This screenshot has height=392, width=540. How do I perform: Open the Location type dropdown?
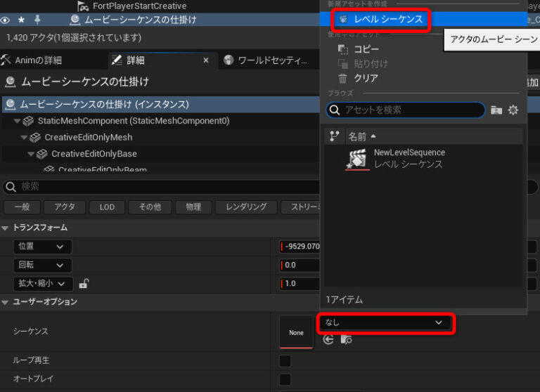42,247
